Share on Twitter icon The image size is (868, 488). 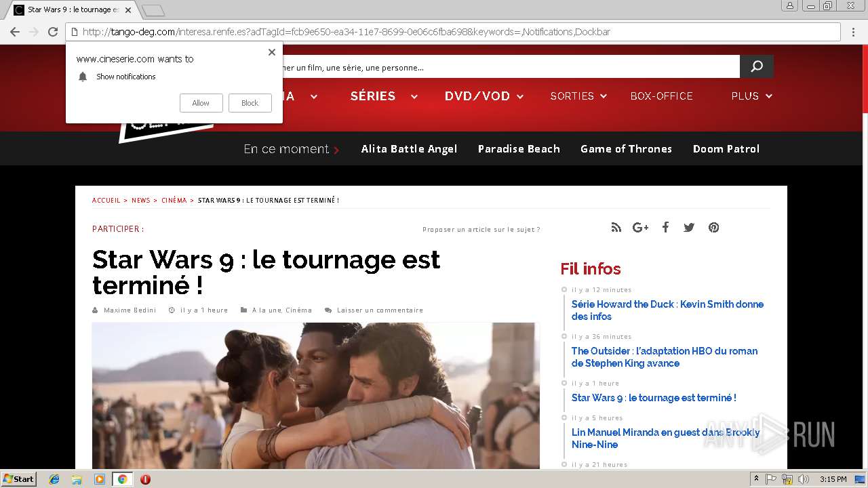[x=689, y=228]
